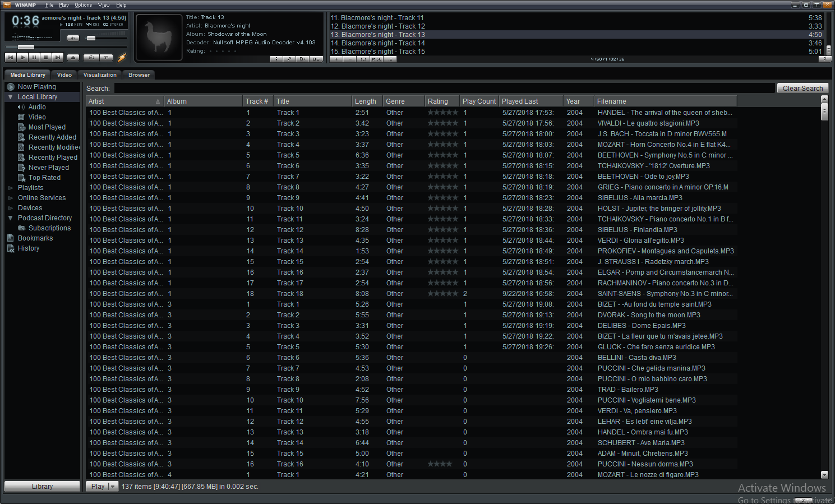Screen dimensions: 835x504
Task: Switch to the Video tab
Action: (x=64, y=75)
